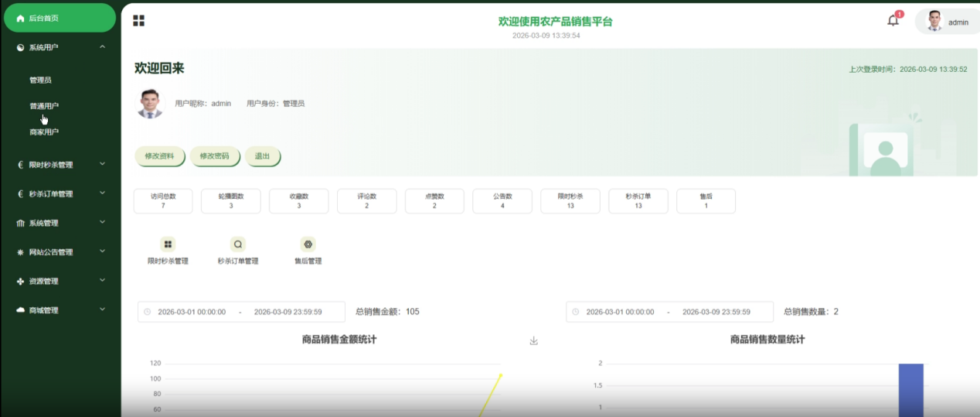The width and height of the screenshot is (980, 417).
Task: Select the 公告数 stat card
Action: (x=503, y=201)
